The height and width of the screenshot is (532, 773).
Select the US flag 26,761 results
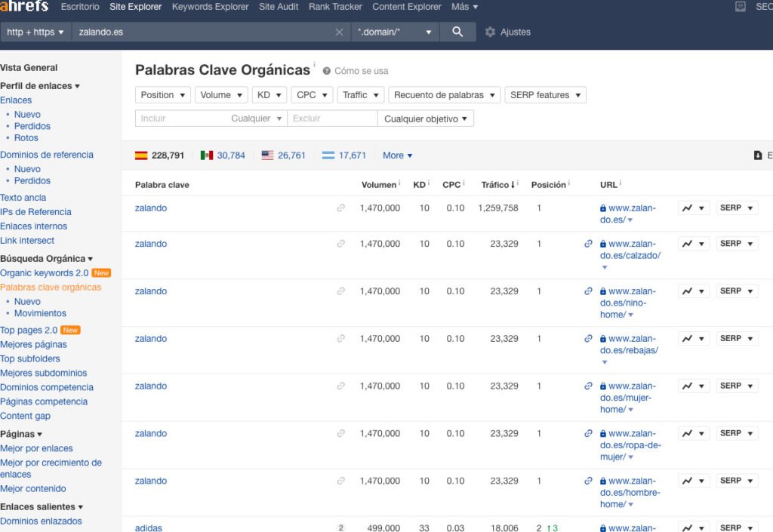[284, 155]
